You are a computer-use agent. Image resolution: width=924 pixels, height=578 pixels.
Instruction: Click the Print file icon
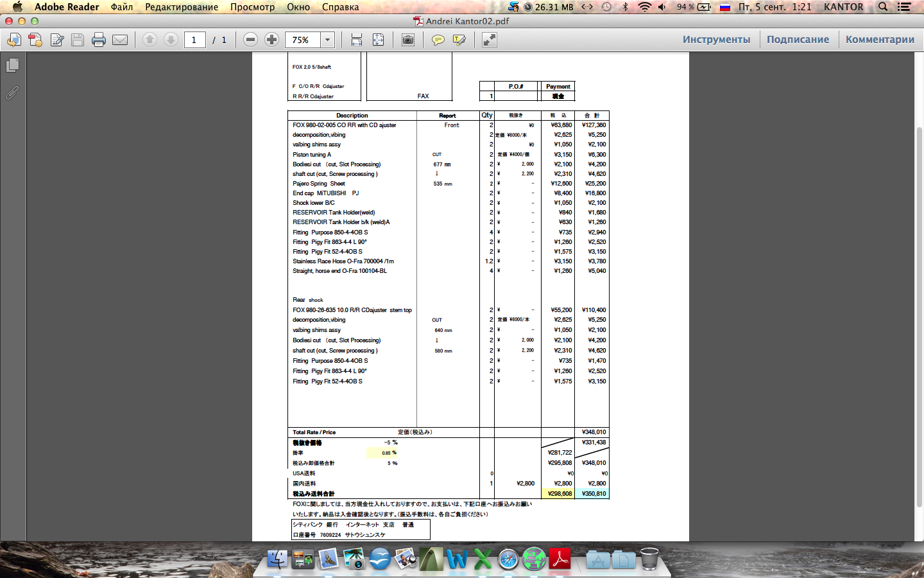pos(98,40)
